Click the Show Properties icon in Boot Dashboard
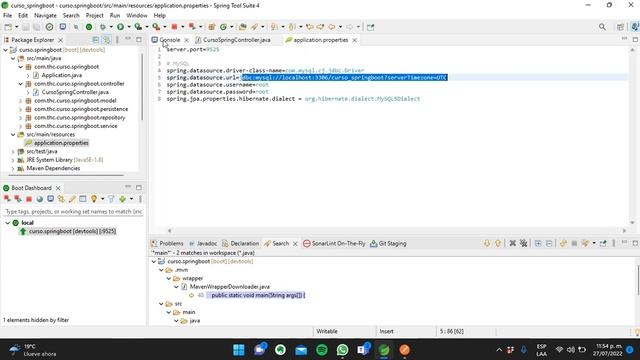Viewport: 640px width, 360px height. click(82, 199)
